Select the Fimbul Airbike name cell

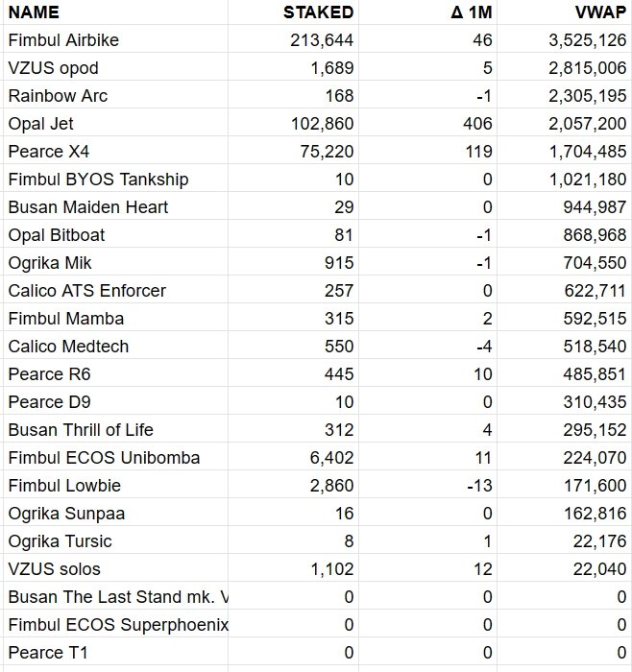[63, 40]
